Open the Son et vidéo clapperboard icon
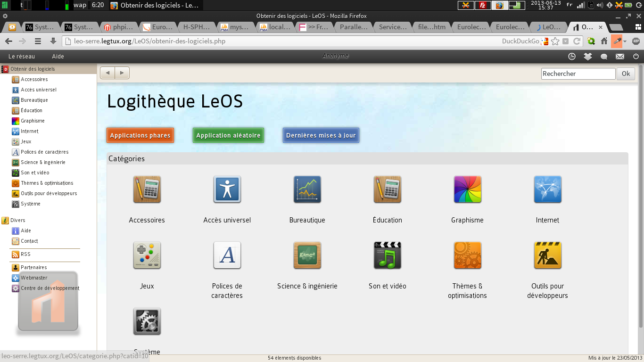Screen dimensions: 644x362 (x=388, y=255)
